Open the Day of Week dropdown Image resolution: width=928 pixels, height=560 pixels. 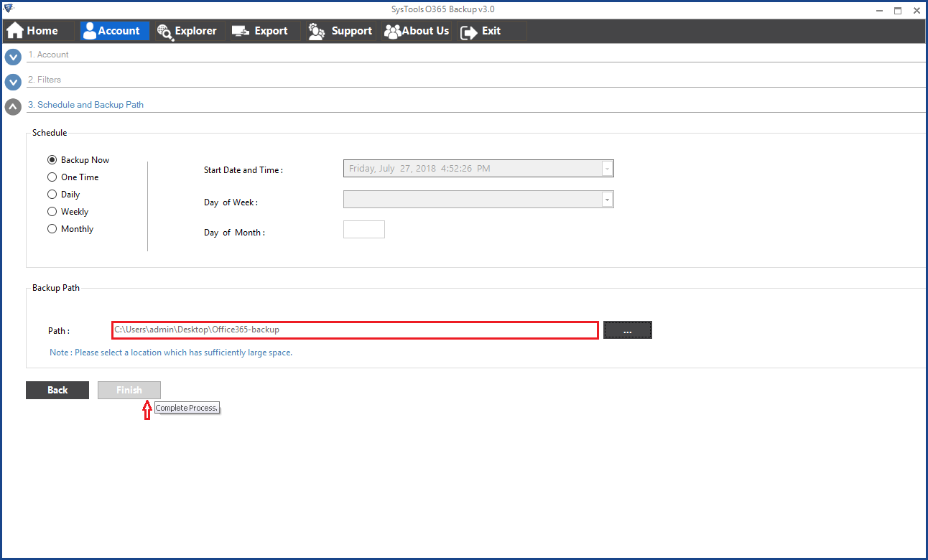tap(608, 200)
